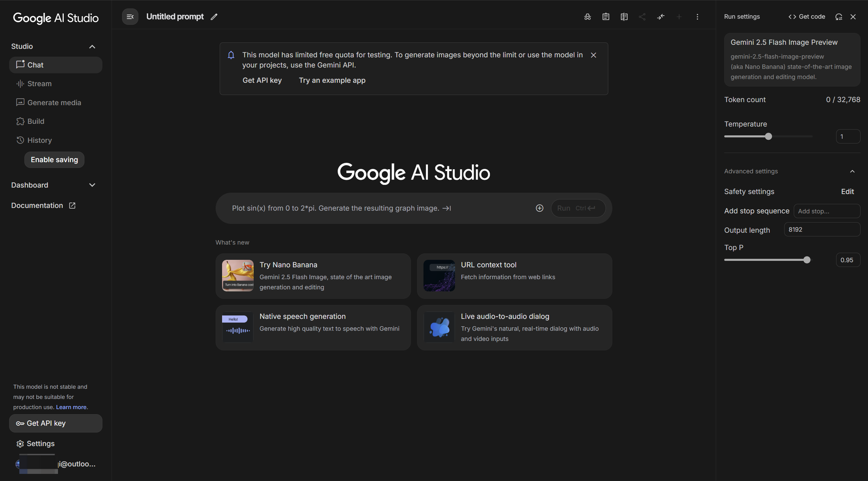This screenshot has width=868, height=481.
Task: Adjust the Temperature slider handle
Action: pos(769,136)
